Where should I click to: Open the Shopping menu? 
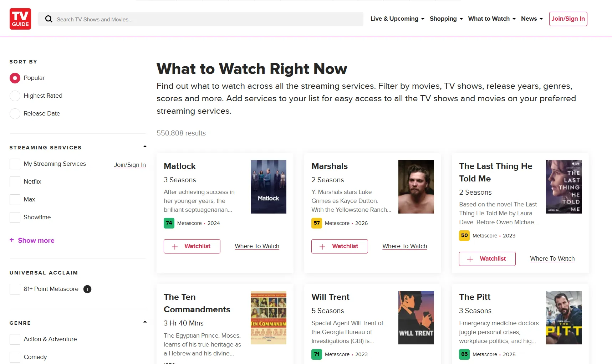(445, 19)
